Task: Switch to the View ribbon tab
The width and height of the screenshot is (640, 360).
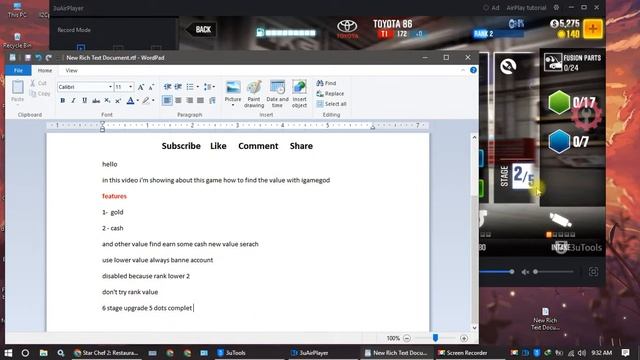Action: point(71,70)
